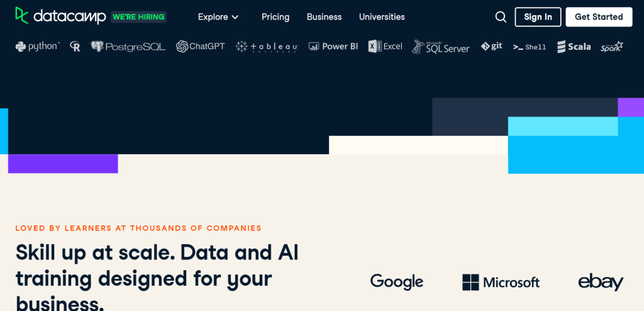Select the Python technology icon
The height and width of the screenshot is (311, 644).
point(38,46)
